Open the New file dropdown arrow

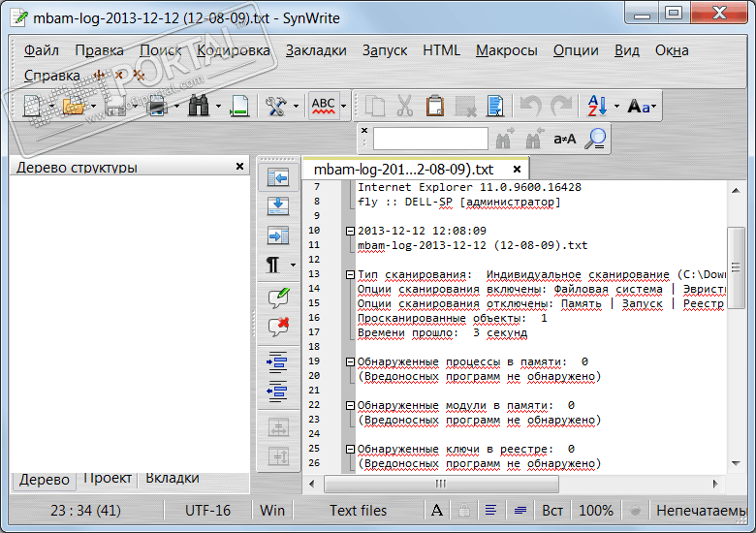pyautogui.click(x=51, y=106)
